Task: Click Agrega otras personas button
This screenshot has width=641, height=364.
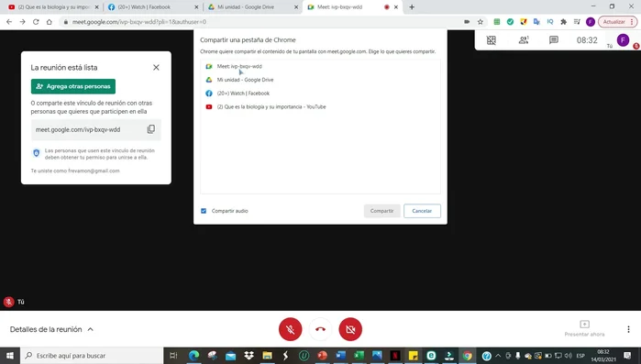Action: click(73, 86)
